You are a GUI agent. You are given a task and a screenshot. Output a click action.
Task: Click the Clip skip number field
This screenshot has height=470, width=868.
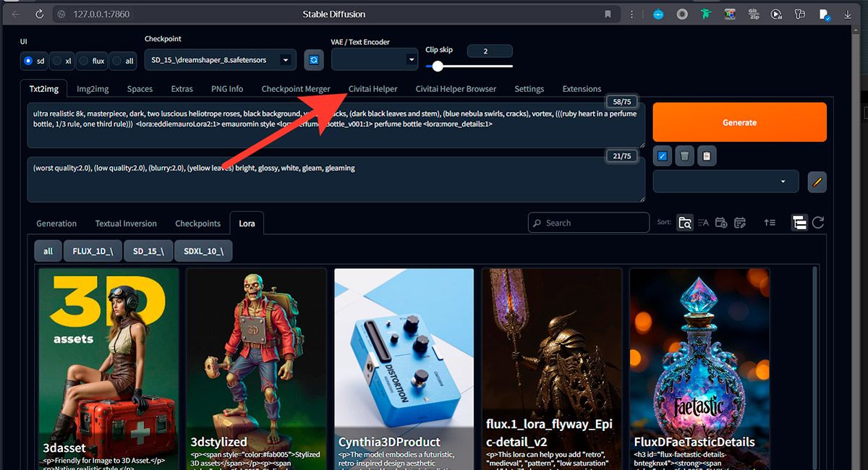click(x=490, y=51)
